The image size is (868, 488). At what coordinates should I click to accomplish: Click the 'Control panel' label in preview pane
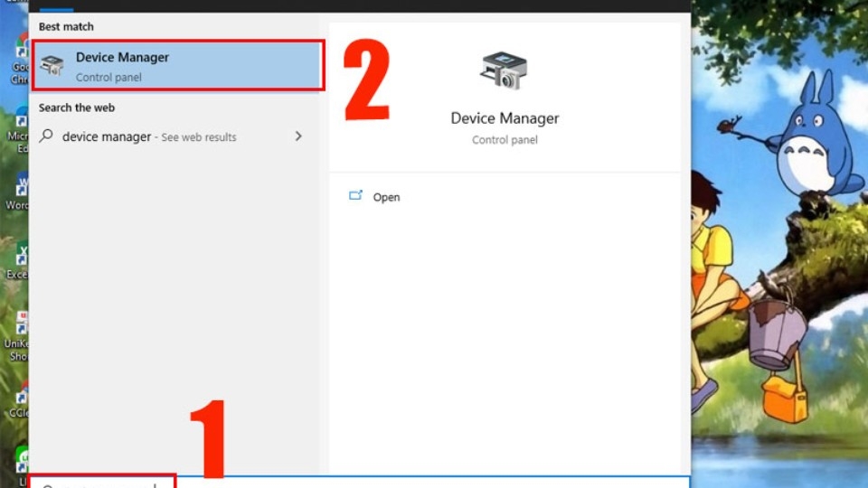[505, 140]
